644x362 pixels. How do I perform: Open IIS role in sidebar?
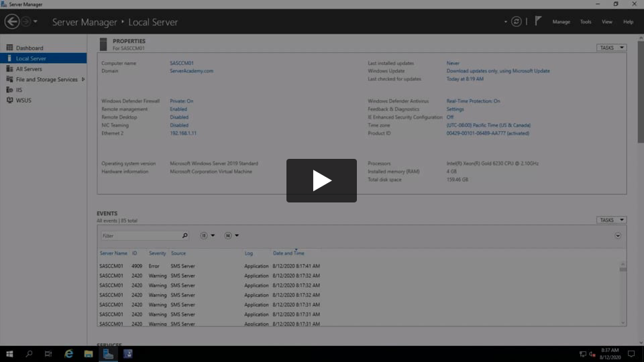tap(19, 90)
